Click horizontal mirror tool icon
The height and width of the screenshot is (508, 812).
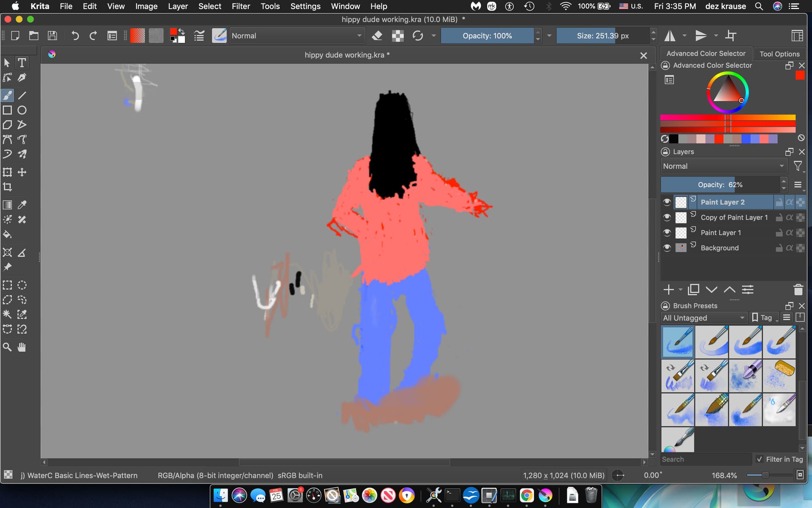pyautogui.click(x=670, y=36)
